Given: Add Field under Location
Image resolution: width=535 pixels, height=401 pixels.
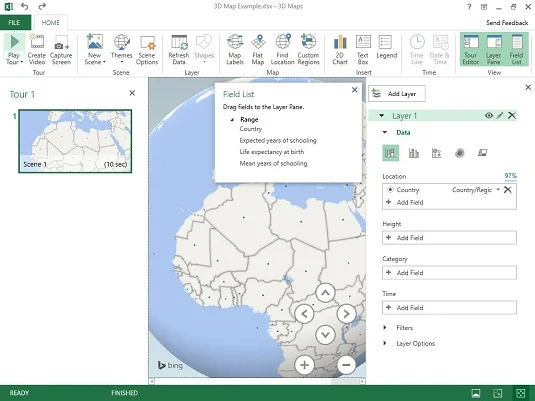Looking at the screenshot, I should pyautogui.click(x=449, y=202).
